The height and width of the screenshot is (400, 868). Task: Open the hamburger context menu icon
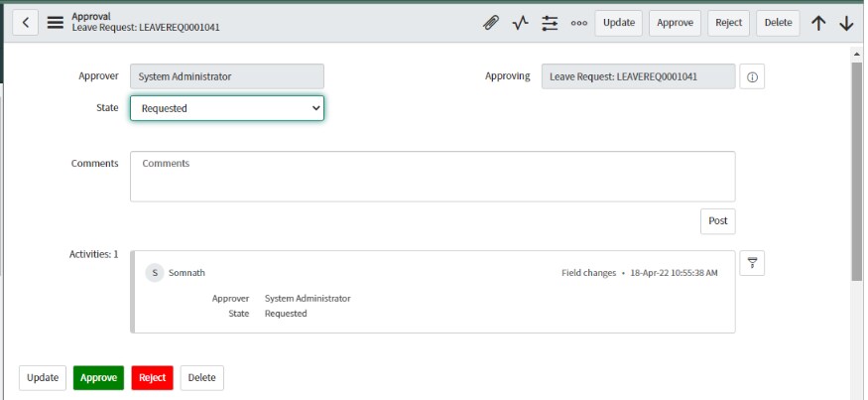point(56,22)
